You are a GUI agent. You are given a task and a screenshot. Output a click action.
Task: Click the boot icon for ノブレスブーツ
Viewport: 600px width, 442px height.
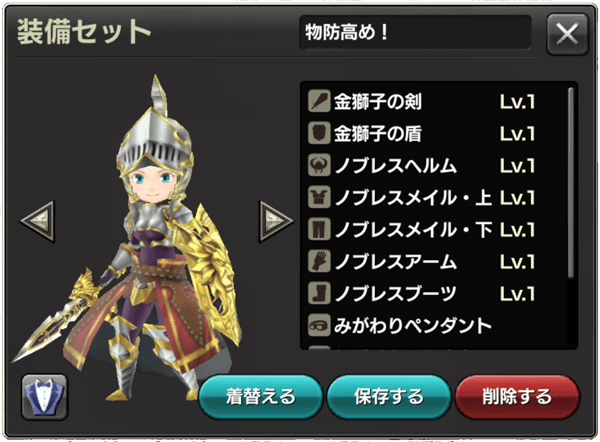[319, 294]
